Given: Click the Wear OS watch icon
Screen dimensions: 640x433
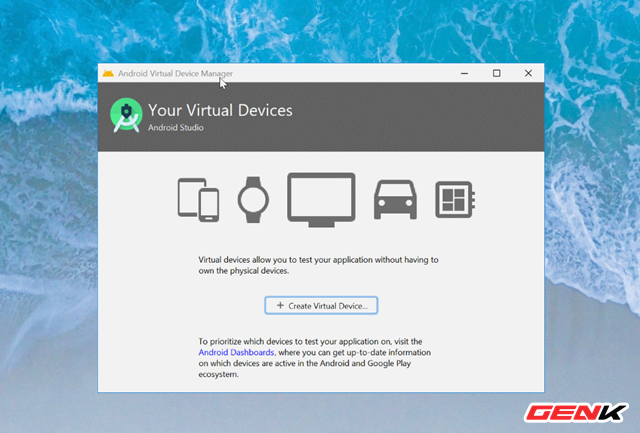Looking at the screenshot, I should tap(253, 200).
